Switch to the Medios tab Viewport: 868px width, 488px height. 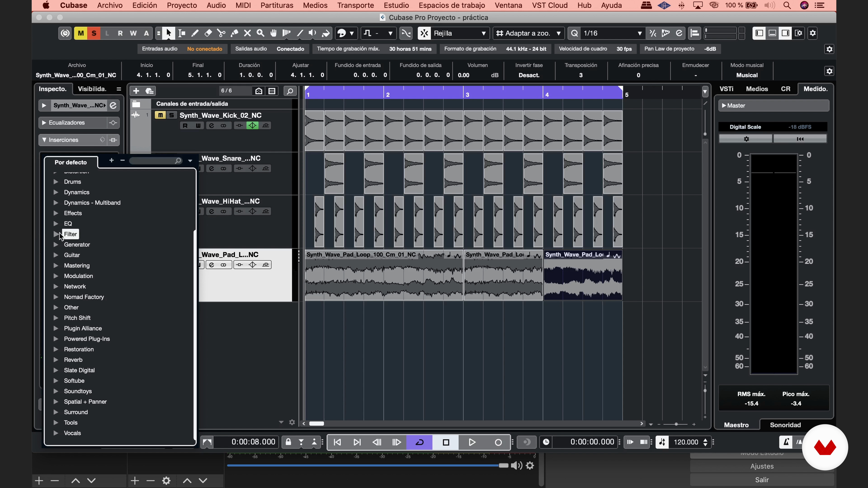(757, 89)
